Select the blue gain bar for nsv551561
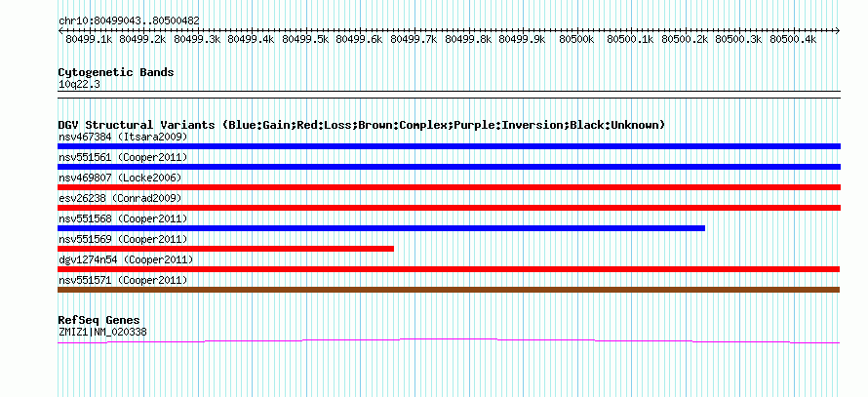The image size is (868, 397). coord(449,167)
